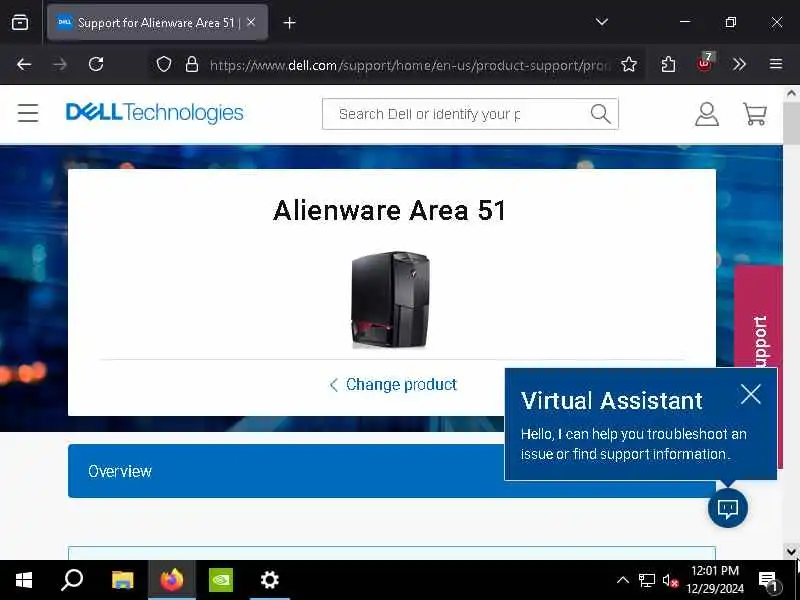Open NVIDIA app from the taskbar

(x=221, y=580)
